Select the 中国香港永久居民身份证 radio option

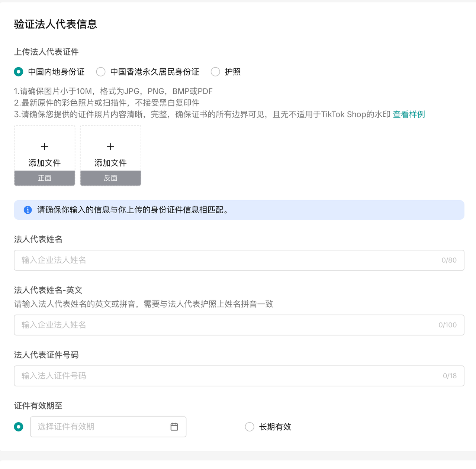pyautogui.click(x=101, y=72)
